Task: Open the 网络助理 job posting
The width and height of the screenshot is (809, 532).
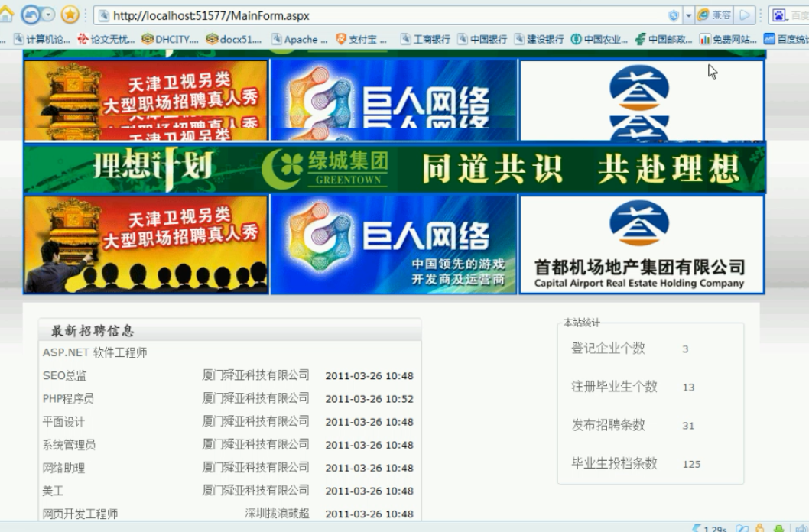Action: 63,468
